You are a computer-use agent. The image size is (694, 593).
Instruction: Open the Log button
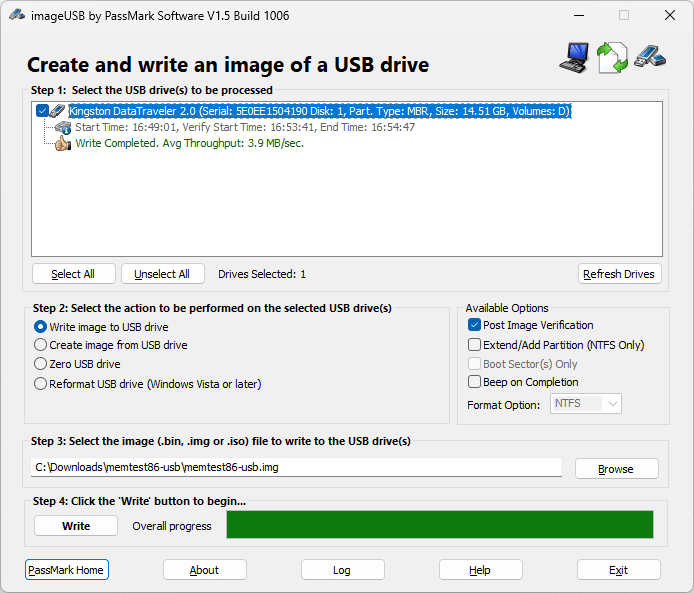tap(343, 570)
